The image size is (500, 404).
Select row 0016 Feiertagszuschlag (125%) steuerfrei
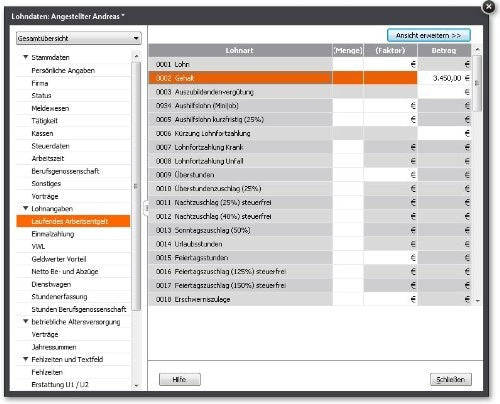point(310,272)
